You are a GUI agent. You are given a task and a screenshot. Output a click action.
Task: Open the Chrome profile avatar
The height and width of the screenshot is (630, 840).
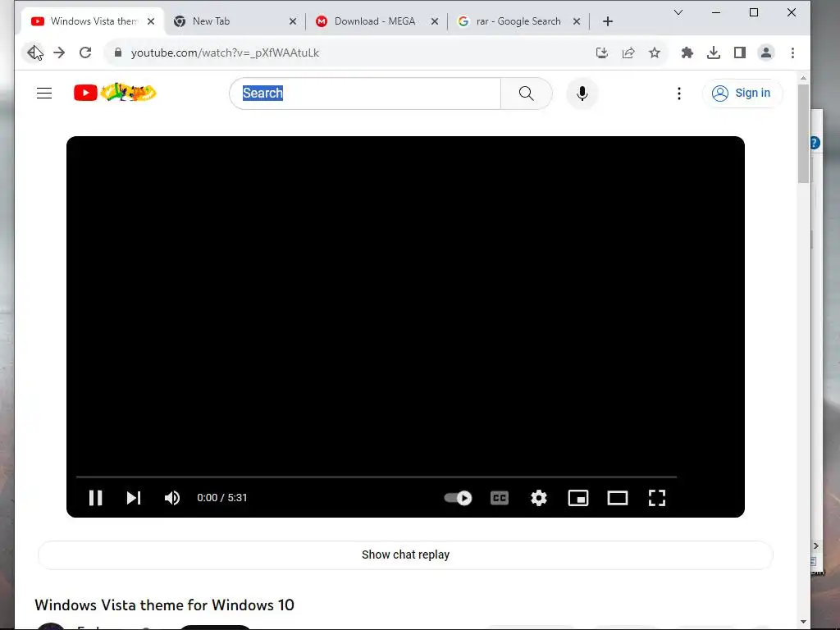tap(766, 52)
